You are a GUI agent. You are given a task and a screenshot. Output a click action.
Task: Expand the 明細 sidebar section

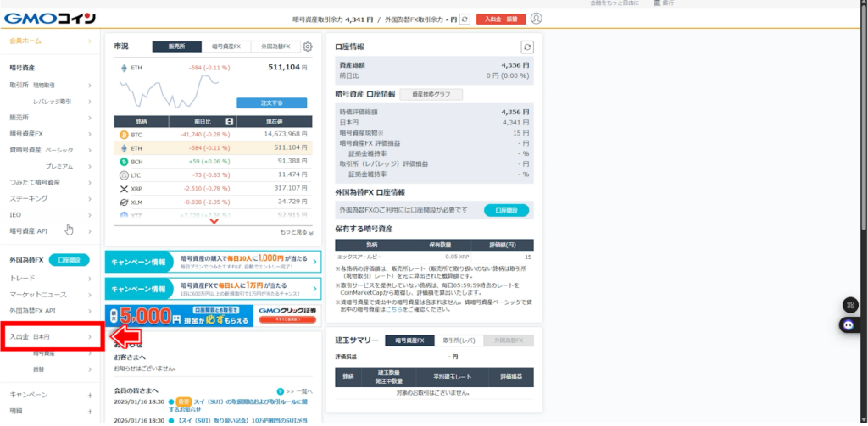(x=90, y=411)
